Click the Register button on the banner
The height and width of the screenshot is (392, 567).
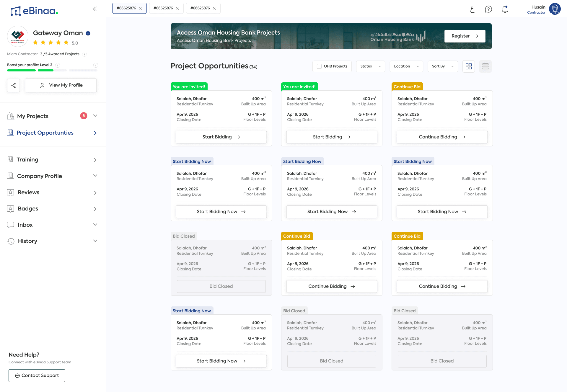465,36
